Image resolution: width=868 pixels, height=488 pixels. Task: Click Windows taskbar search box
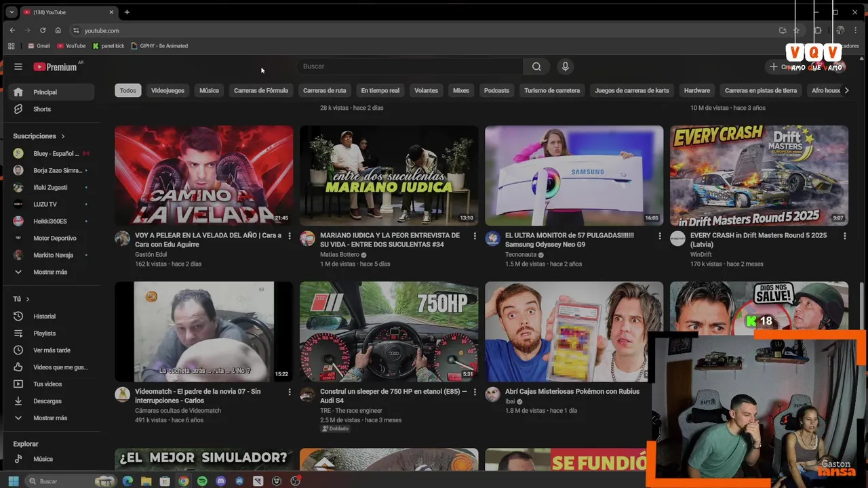71,481
